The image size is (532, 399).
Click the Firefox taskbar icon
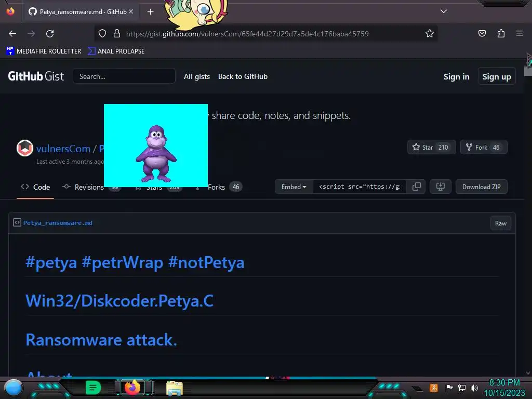pyautogui.click(x=132, y=387)
